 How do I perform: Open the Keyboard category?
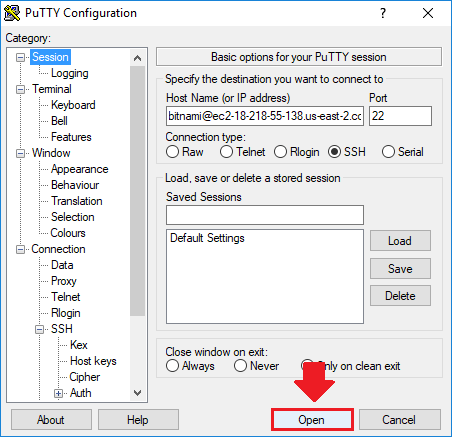tap(73, 105)
